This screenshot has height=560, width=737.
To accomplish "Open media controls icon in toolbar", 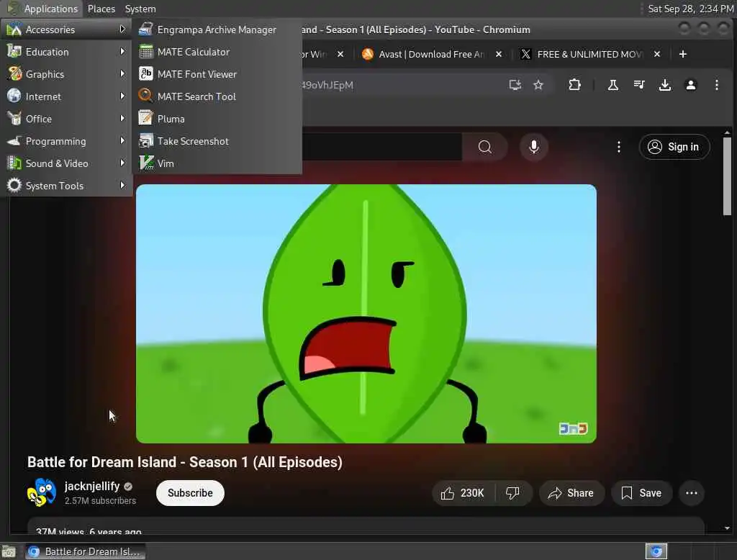I will click(x=639, y=85).
